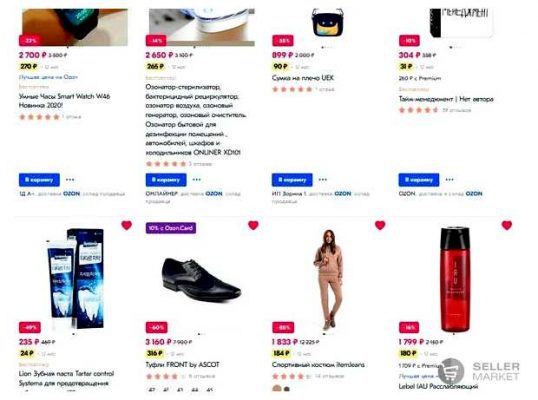
Task: Add ONLINER XD101 ozonator to cart
Action: click(x=166, y=180)
